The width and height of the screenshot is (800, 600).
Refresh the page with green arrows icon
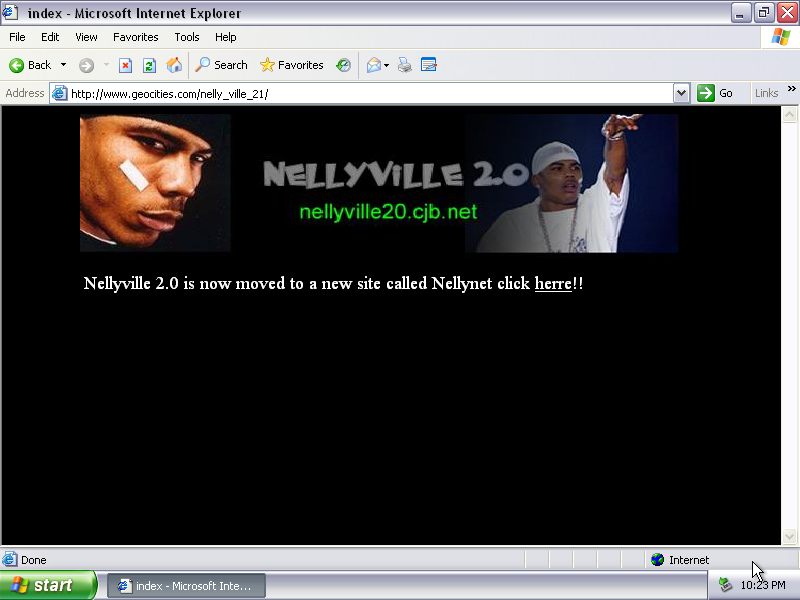149,65
